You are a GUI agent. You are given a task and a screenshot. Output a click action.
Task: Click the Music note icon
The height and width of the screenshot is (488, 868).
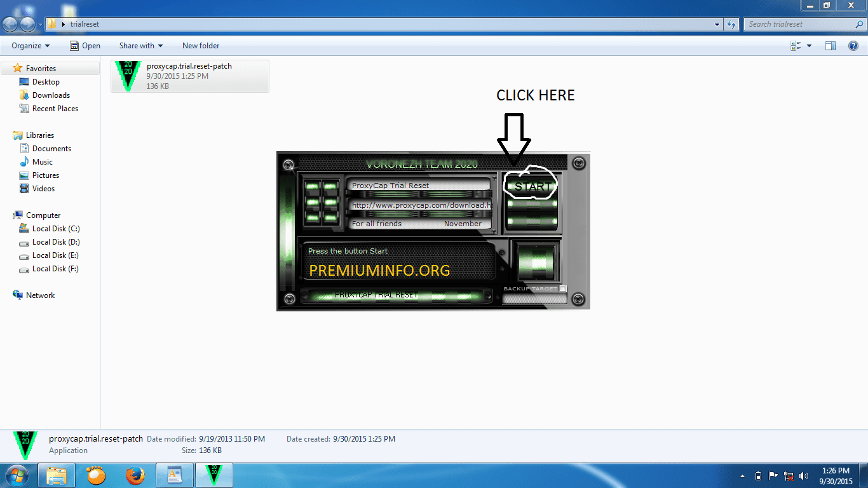tap(24, 162)
